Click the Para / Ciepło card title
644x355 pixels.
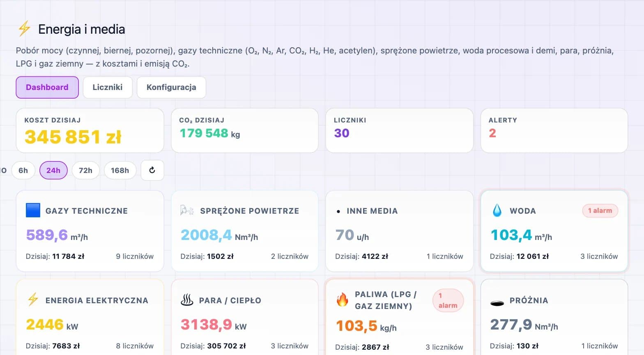point(230,300)
